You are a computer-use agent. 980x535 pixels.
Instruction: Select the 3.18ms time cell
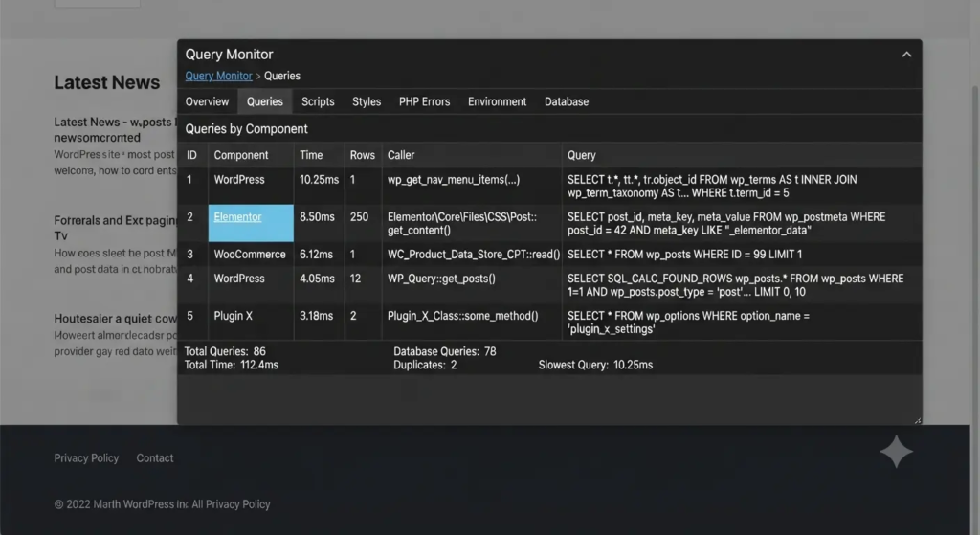(x=316, y=316)
